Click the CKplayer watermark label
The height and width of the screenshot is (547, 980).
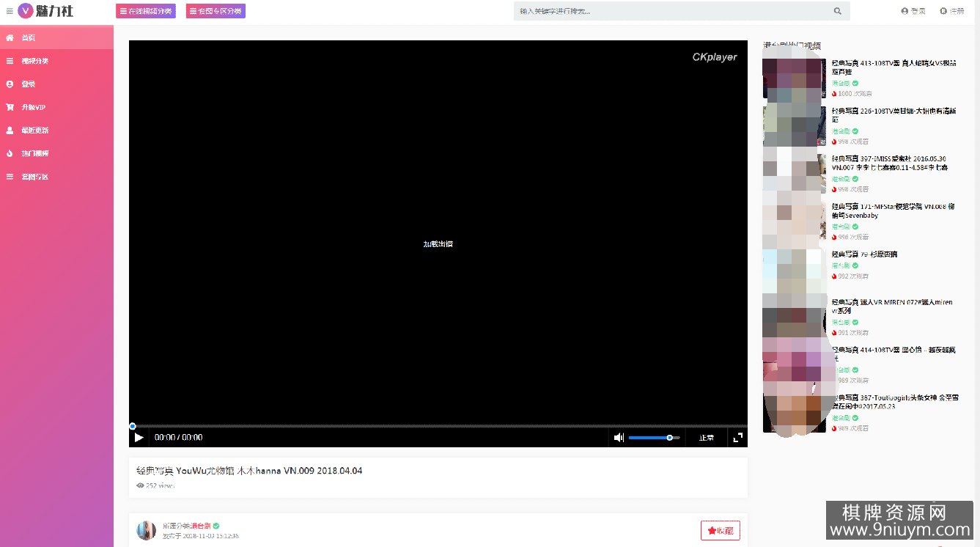(715, 57)
